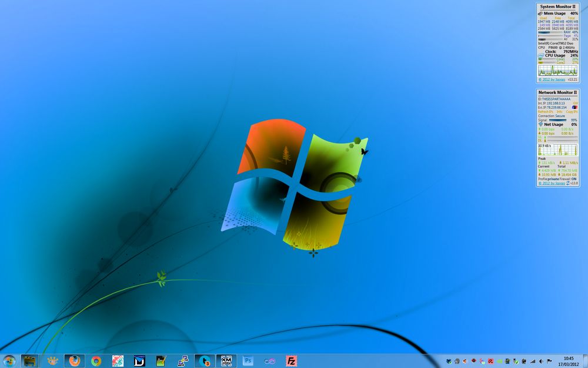This screenshot has height=368, width=588.
Task: Click the Clock 792MHz readout
Action: tap(562, 51)
